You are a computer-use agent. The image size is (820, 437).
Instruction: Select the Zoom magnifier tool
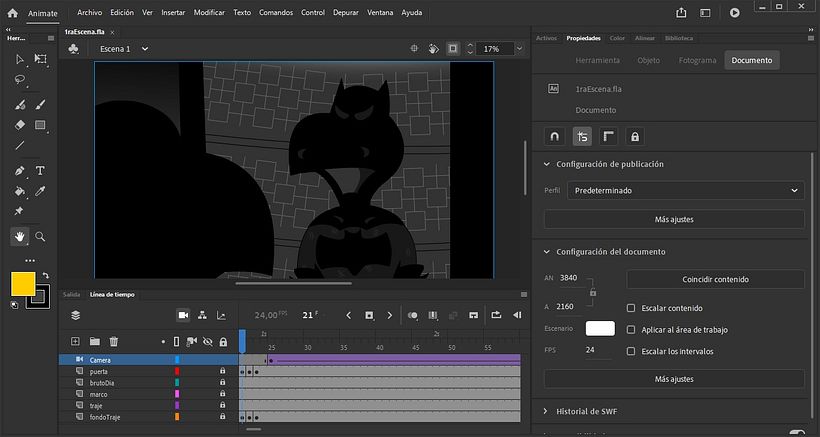click(x=40, y=237)
